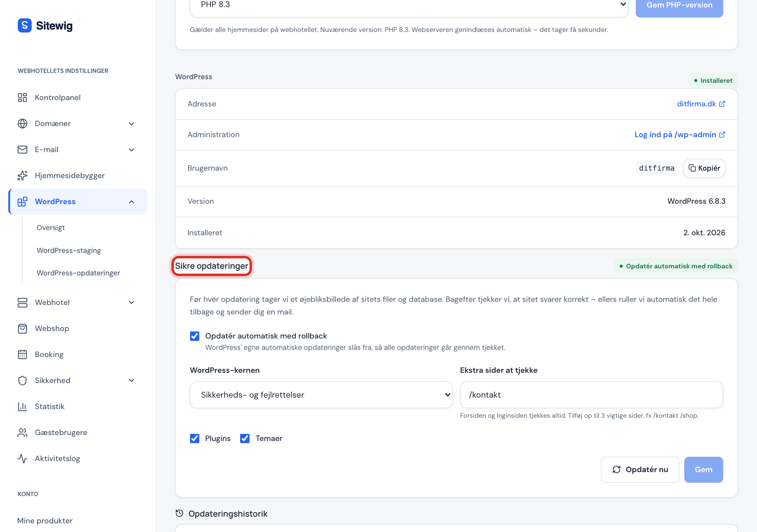Viewport: 757px width, 532px height.
Task: Collapse the WordPress menu chevron
Action: click(x=132, y=202)
